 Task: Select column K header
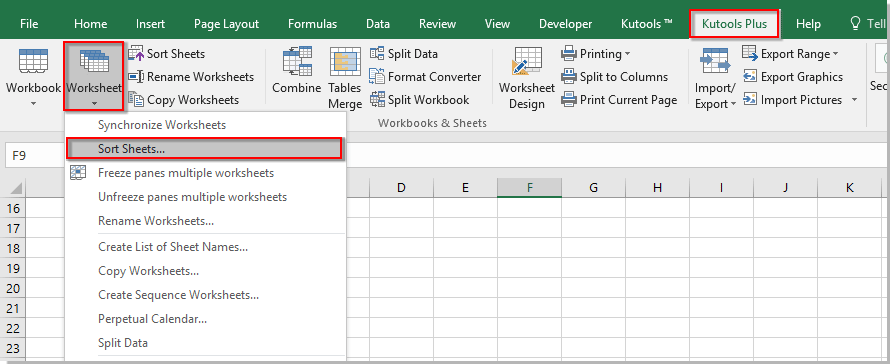(850, 187)
